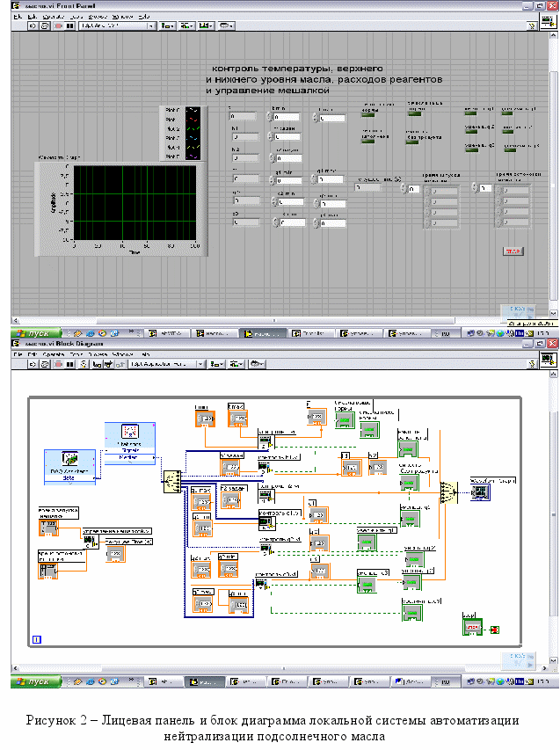Click Plot 2 green legend sample
Image resolution: width=560 pixels, height=750 pixels.
click(x=193, y=129)
